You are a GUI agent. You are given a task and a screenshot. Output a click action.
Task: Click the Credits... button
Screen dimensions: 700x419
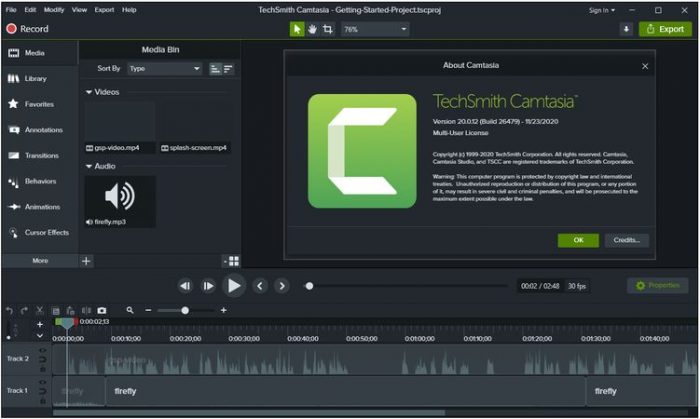(627, 240)
